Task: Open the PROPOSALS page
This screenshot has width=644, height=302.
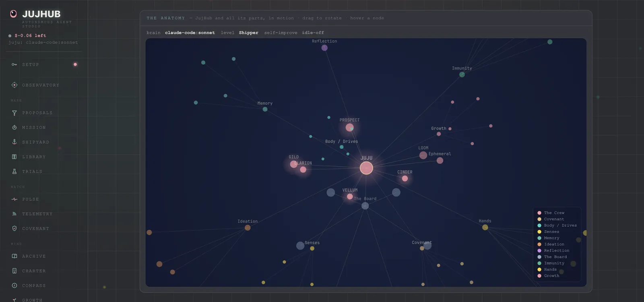Action: click(x=37, y=113)
